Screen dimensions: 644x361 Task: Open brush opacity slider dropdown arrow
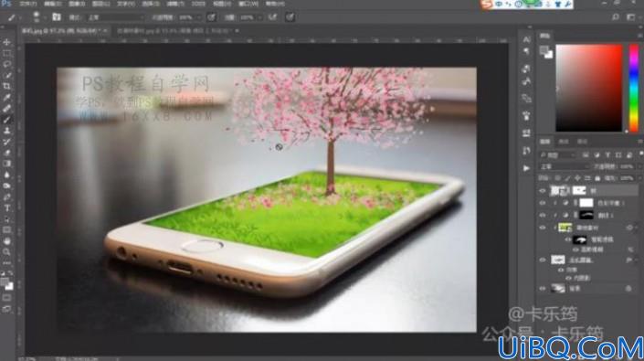click(199, 17)
